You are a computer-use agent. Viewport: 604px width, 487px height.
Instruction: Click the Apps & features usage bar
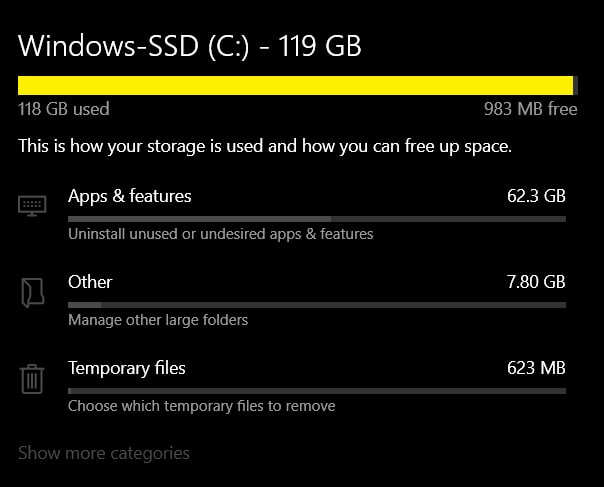point(317,219)
